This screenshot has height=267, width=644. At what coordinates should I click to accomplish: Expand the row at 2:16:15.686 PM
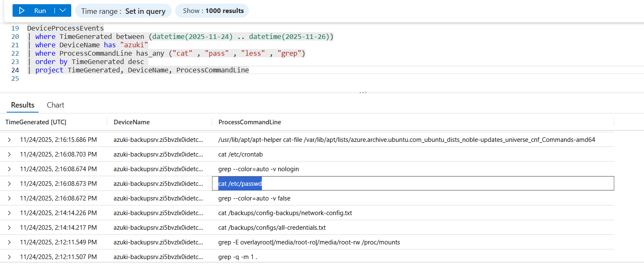[9, 140]
